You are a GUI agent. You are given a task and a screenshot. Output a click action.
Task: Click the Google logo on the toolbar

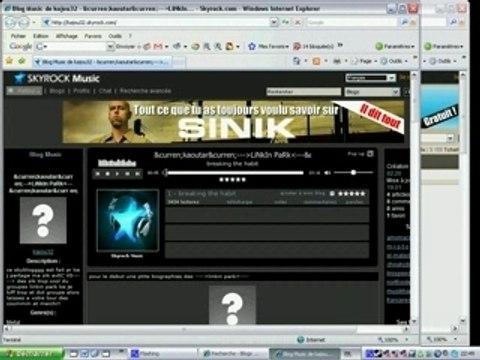coord(20,46)
